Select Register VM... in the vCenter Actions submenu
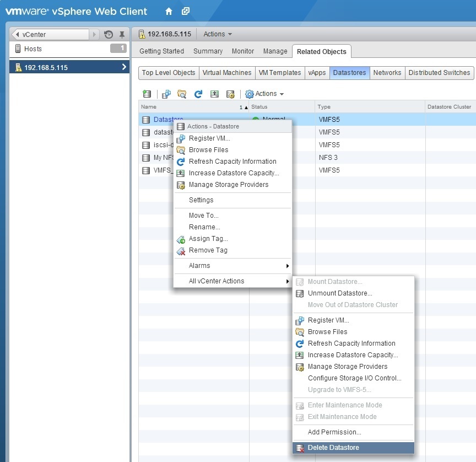This screenshot has width=476, height=462. pos(353,320)
